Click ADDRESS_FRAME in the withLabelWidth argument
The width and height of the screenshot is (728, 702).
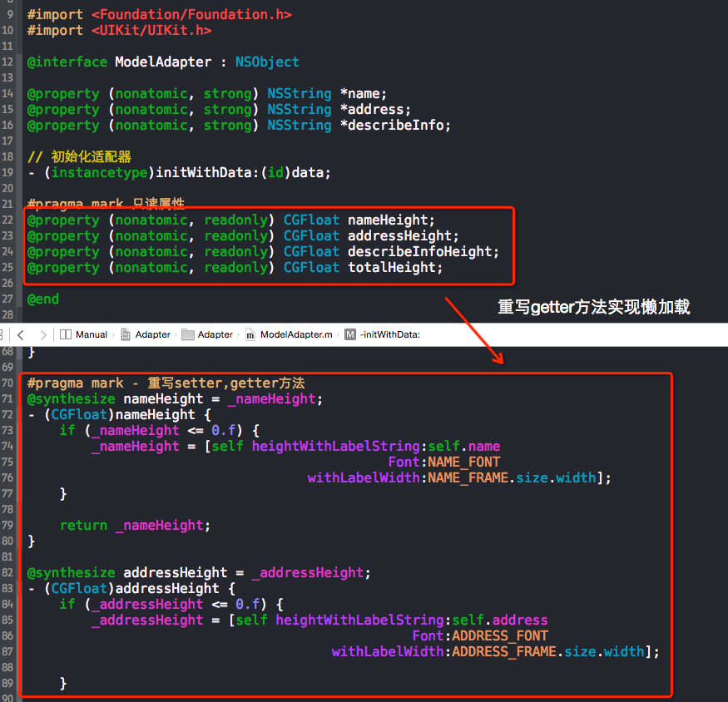pyautogui.click(x=504, y=651)
